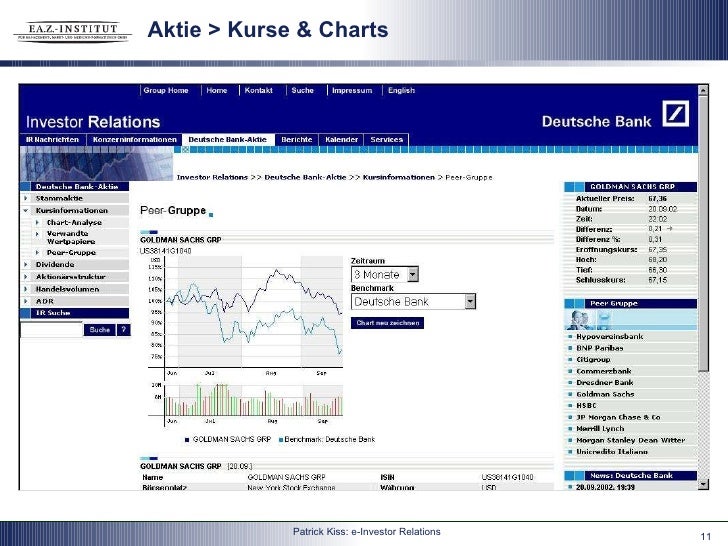Open HSBC in peer list
Screen dimensions: 728x546
[586, 406]
